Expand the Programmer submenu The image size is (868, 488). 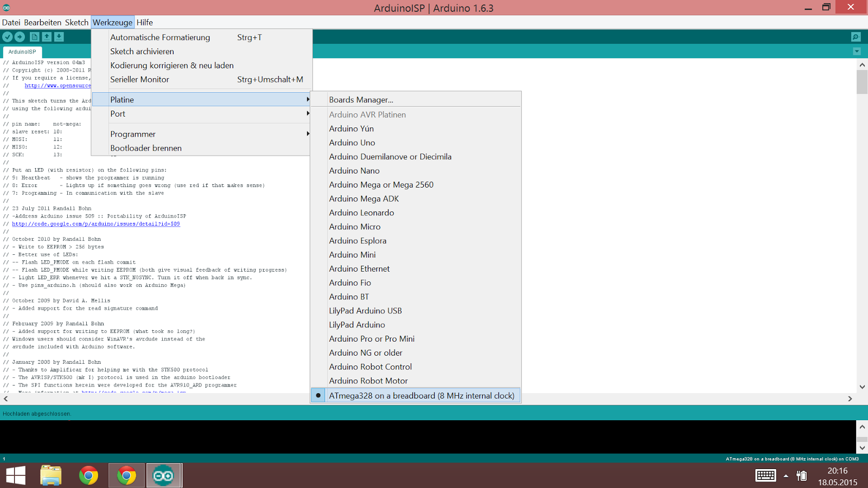pyautogui.click(x=202, y=134)
